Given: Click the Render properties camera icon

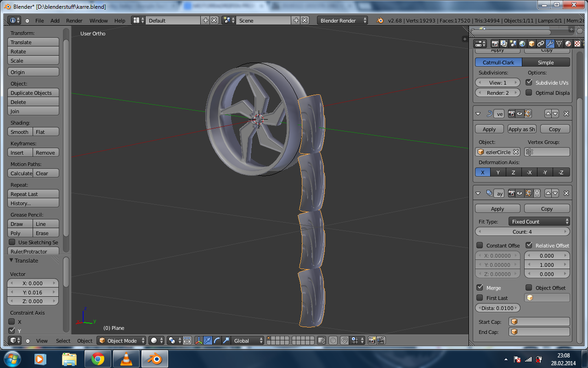Looking at the screenshot, I should click(x=495, y=44).
